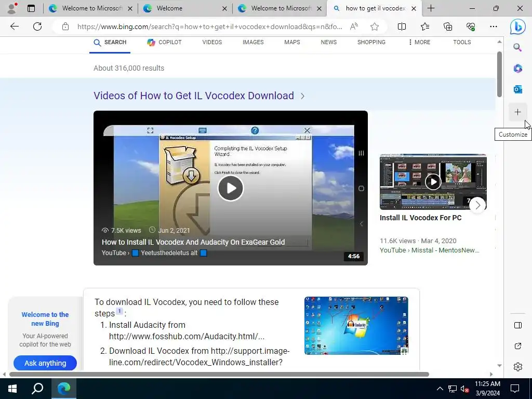
Task: Open Outlook in the sidebar
Action: 517,89
